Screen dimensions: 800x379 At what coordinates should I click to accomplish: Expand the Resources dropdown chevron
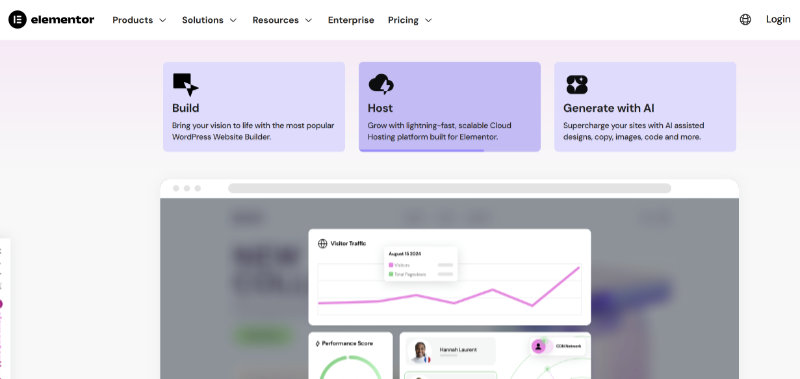309,20
